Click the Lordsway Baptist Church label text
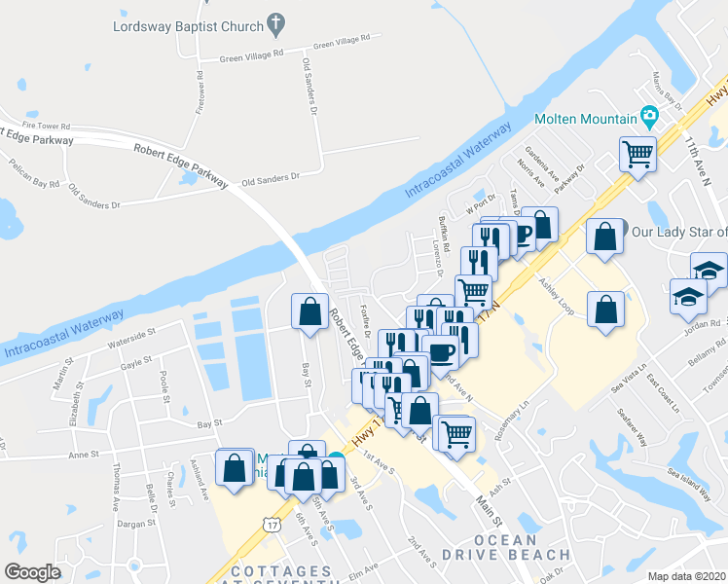This screenshot has height=584, width=728. (x=189, y=26)
